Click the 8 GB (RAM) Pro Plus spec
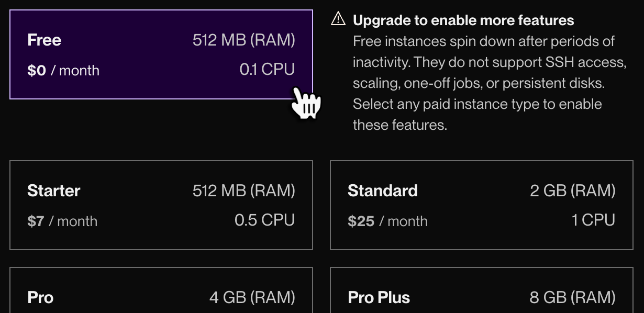644x313 pixels. coord(572,298)
